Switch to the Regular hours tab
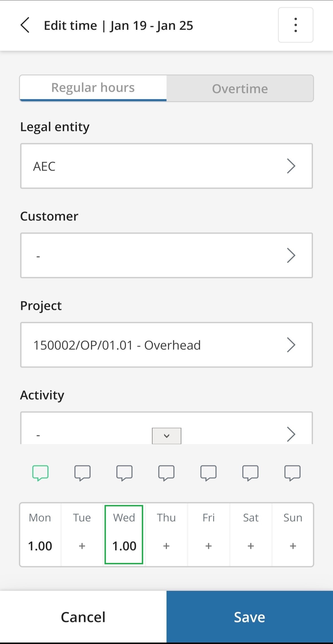This screenshot has width=333, height=644. [93, 88]
